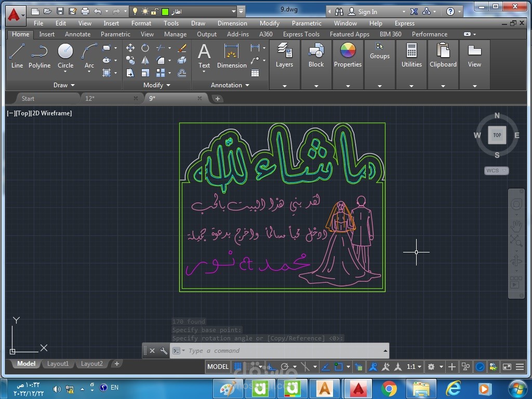Add a new drawing tab with plus
Screen dimensions: 532x399
tap(218, 99)
